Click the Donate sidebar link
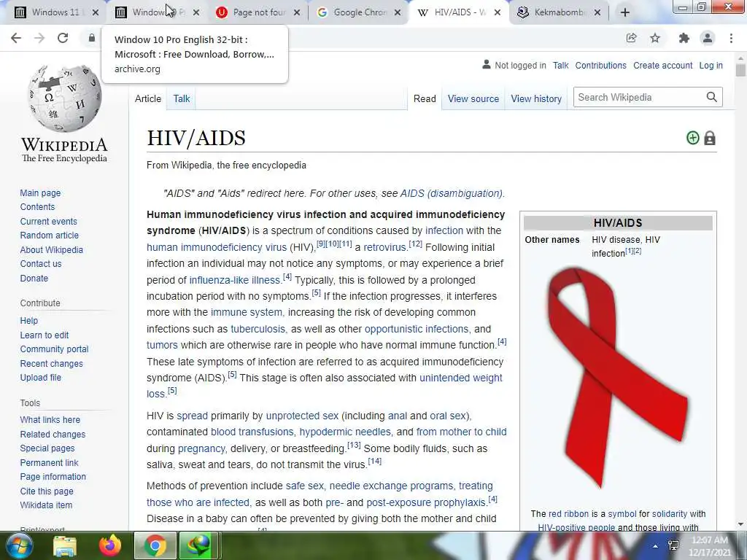 (34, 278)
